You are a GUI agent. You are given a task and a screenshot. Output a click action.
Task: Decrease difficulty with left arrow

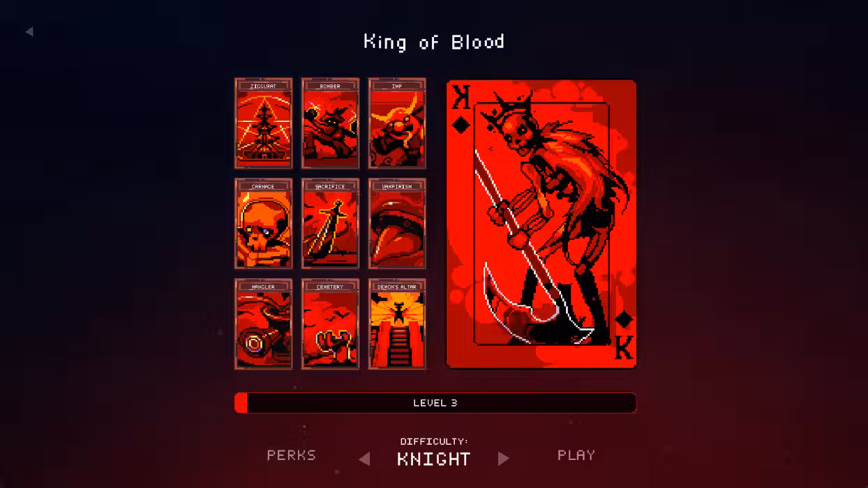coord(364,459)
